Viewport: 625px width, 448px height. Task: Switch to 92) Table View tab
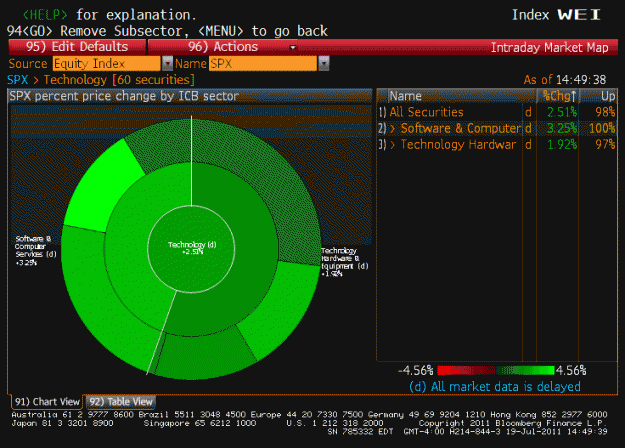point(121,401)
